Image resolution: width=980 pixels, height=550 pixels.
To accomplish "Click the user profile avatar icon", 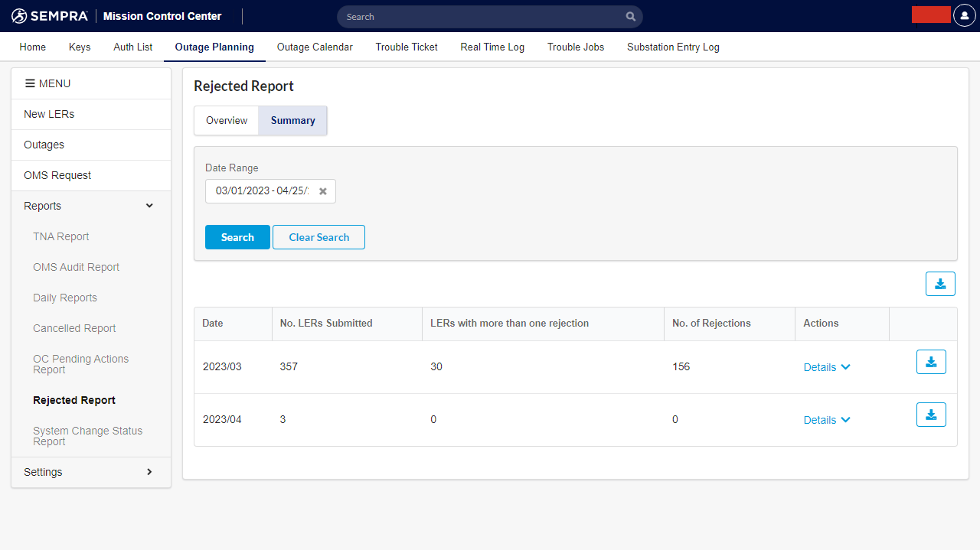I will coord(964,16).
